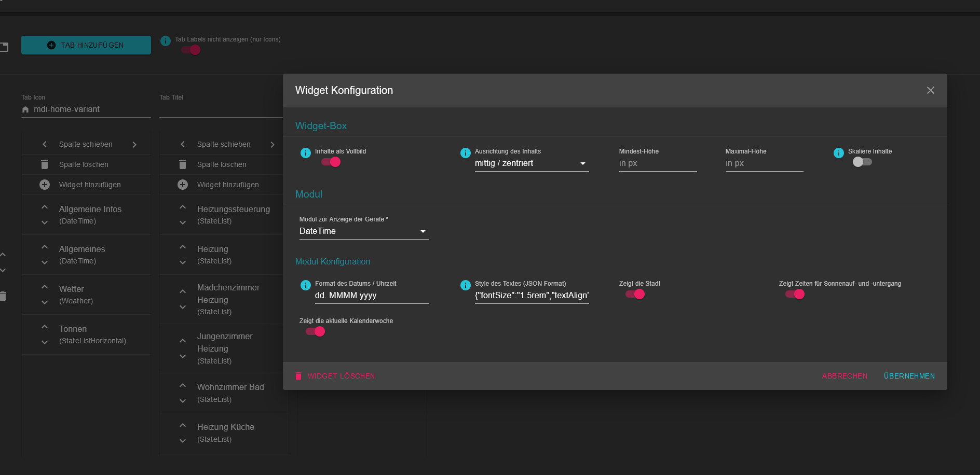Open Modul zur Anzeige der Geräte dropdown

pos(364,231)
